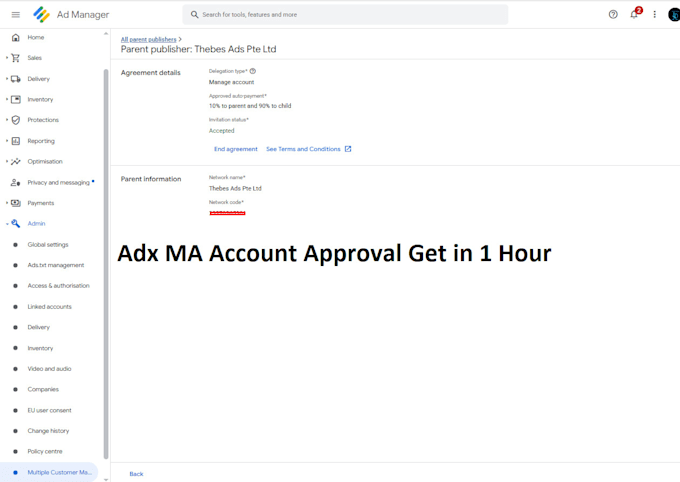Open Home in the sidebar
This screenshot has width=680, height=482.
pyautogui.click(x=36, y=37)
